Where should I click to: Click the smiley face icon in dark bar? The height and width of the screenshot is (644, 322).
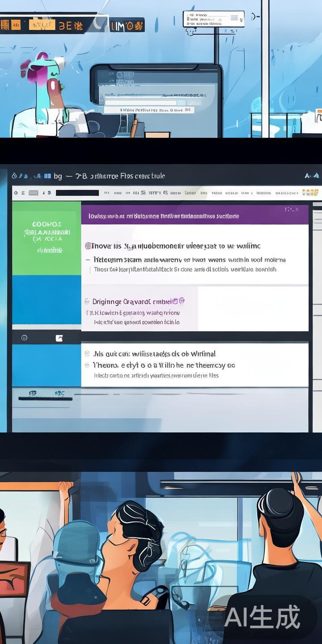[24, 338]
